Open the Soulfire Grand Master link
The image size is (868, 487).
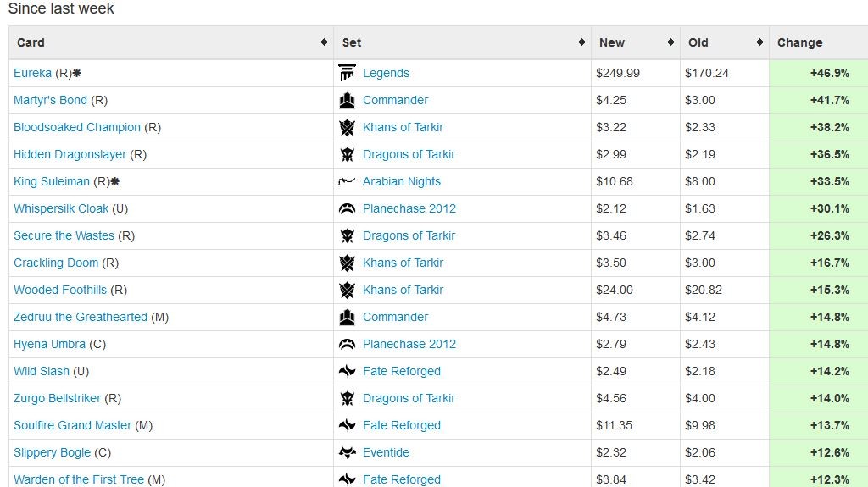click(73, 425)
